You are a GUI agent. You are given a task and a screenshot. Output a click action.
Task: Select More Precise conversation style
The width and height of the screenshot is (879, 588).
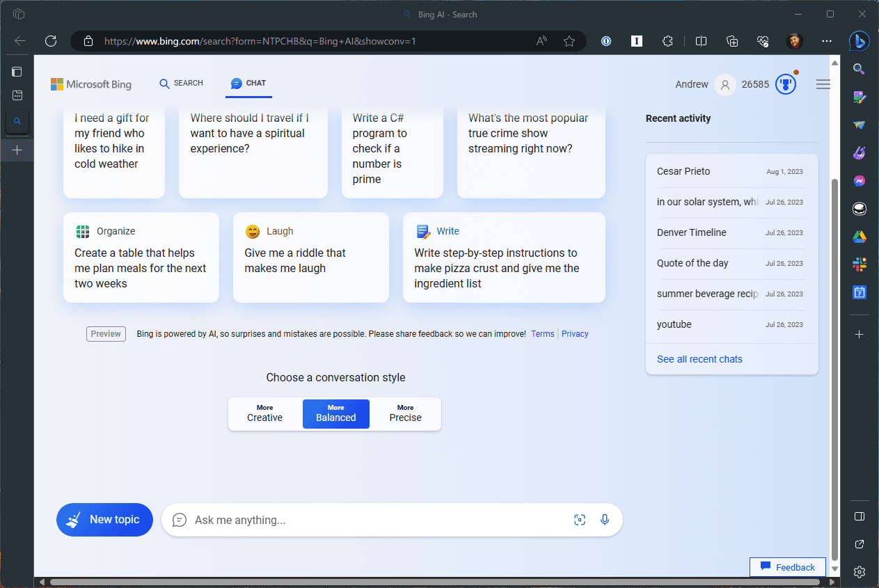tap(406, 413)
